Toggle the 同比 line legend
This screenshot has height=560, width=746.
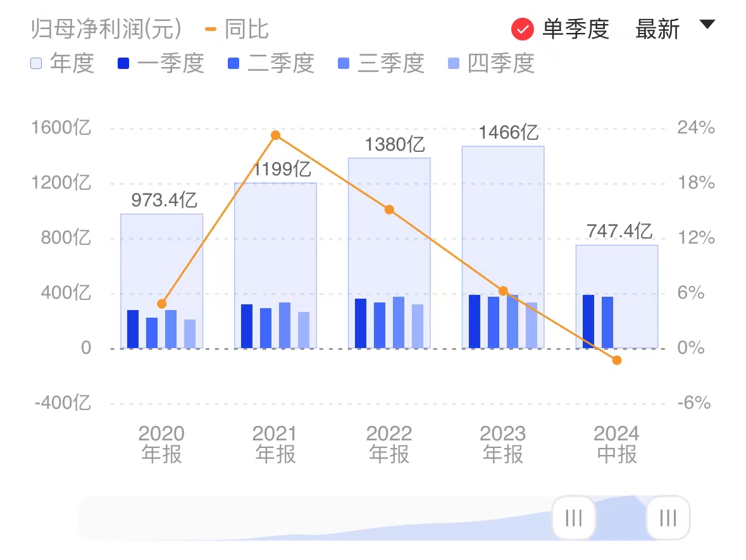[238, 29]
